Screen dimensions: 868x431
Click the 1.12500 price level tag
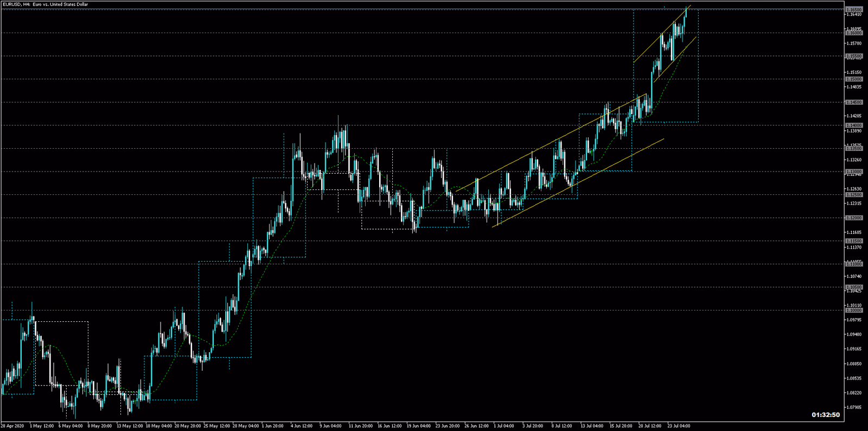coord(854,195)
